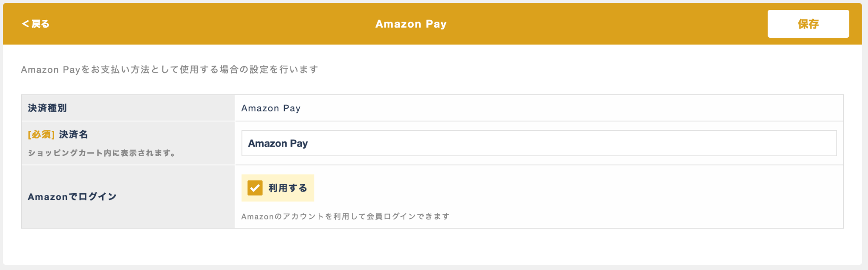
Task: Save settings with the 保存 button
Action: pos(808,24)
